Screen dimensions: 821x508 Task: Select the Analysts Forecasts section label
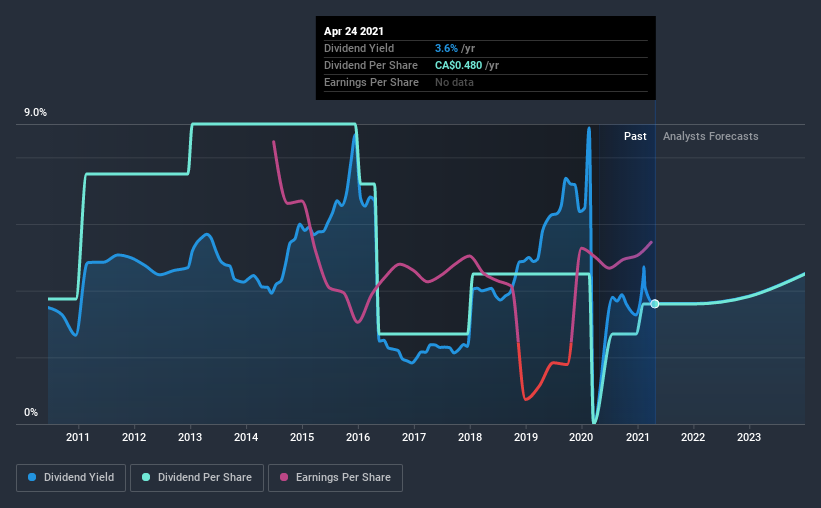click(x=710, y=136)
